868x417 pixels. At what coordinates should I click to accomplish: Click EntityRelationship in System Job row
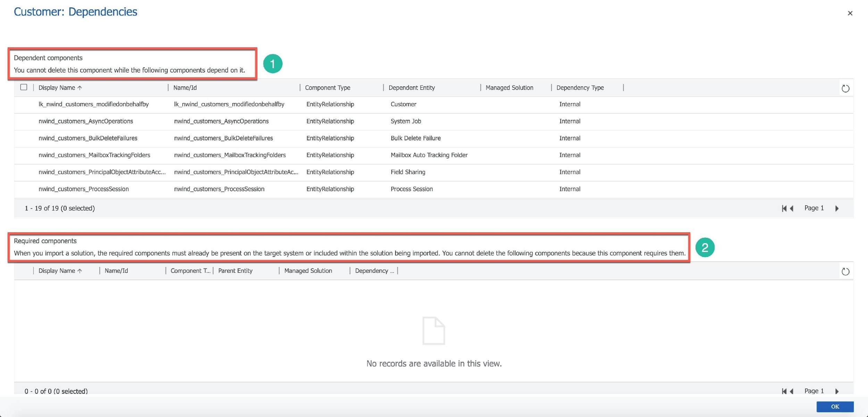[x=330, y=121]
